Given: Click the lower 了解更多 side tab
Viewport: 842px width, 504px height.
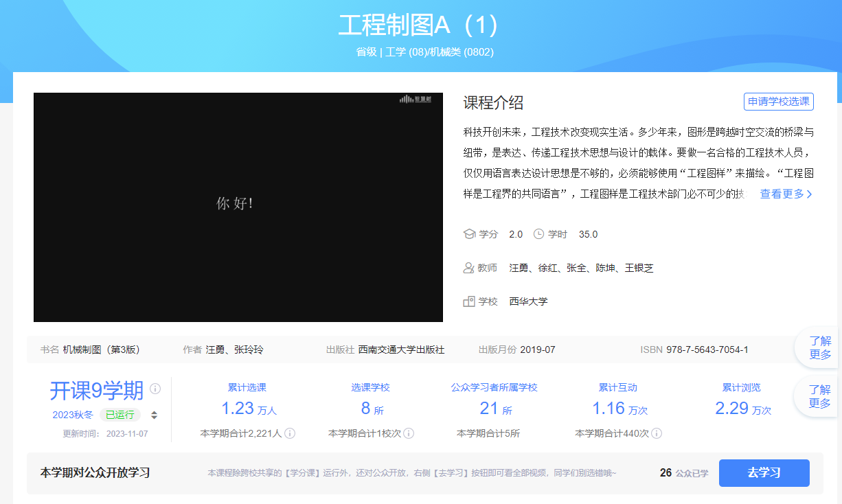Looking at the screenshot, I should [819, 397].
